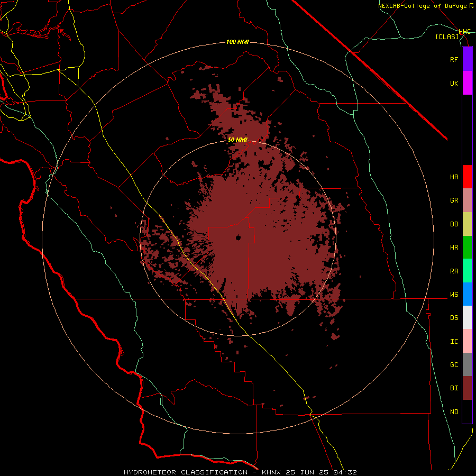Click the 'HHC' product code text
476x476 pixels.
click(x=465, y=32)
